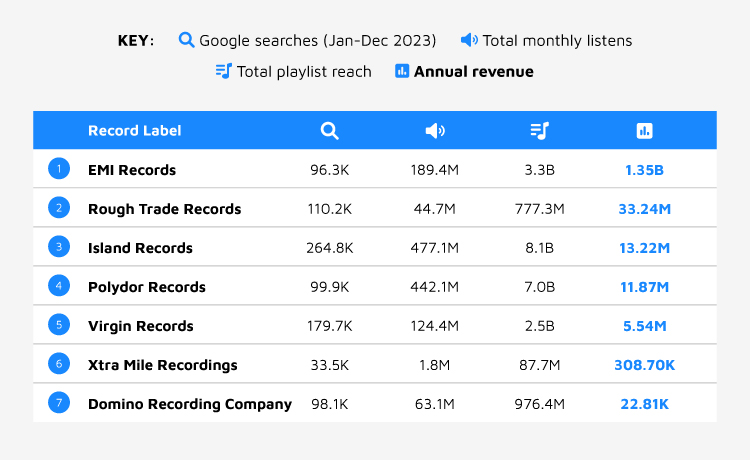Click Island Records listens value 477.1M
750x460 pixels.
(435, 248)
